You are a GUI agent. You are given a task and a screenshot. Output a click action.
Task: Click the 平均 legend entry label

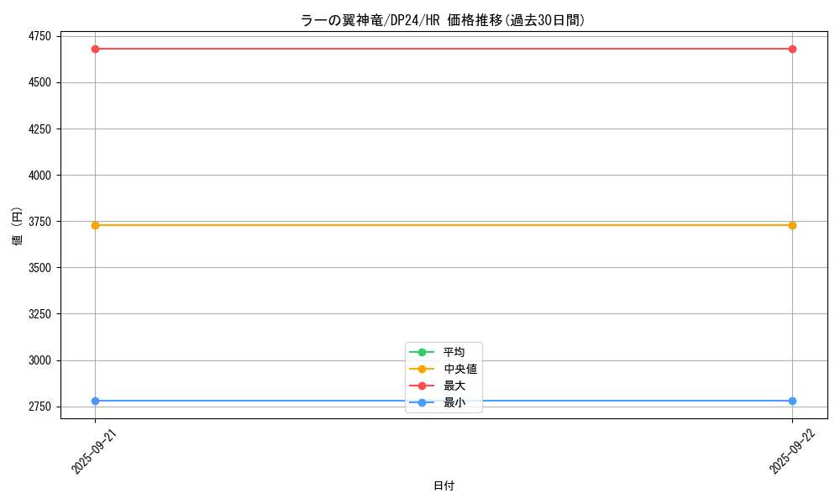454,352
